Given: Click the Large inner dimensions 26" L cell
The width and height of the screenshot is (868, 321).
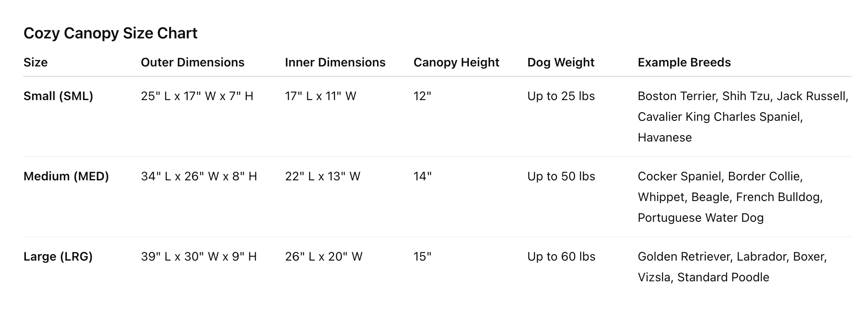Looking at the screenshot, I should click(324, 257).
